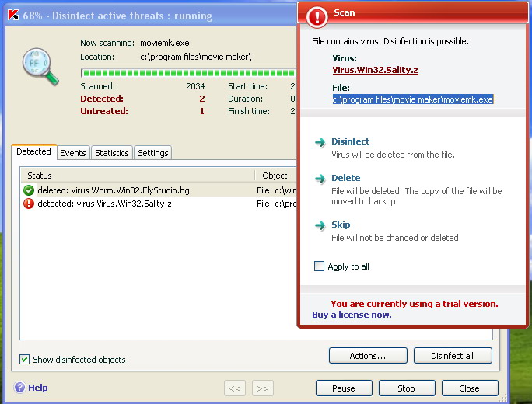
Task: Pause the running scan
Action: tap(344, 388)
